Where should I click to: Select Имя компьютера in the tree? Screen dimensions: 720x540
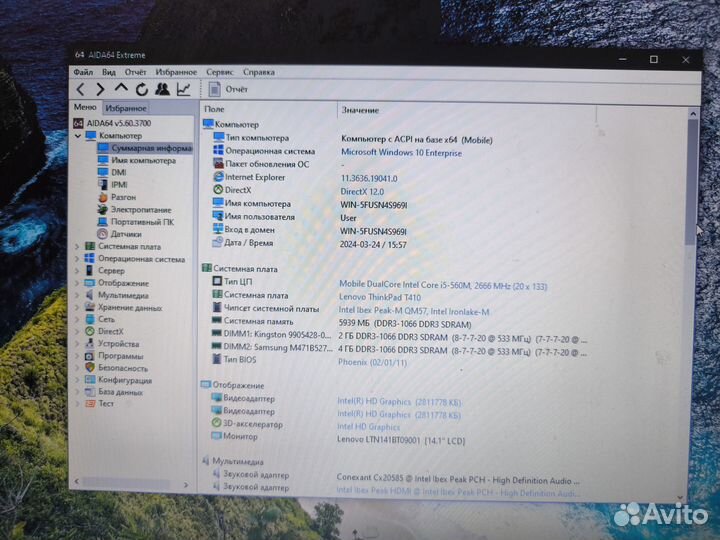(x=143, y=160)
